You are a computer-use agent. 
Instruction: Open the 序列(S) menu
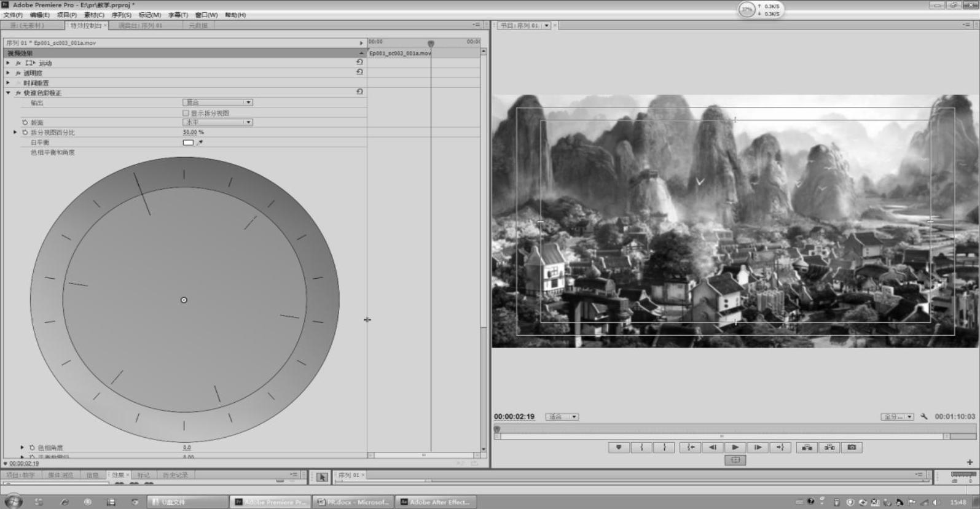click(121, 15)
